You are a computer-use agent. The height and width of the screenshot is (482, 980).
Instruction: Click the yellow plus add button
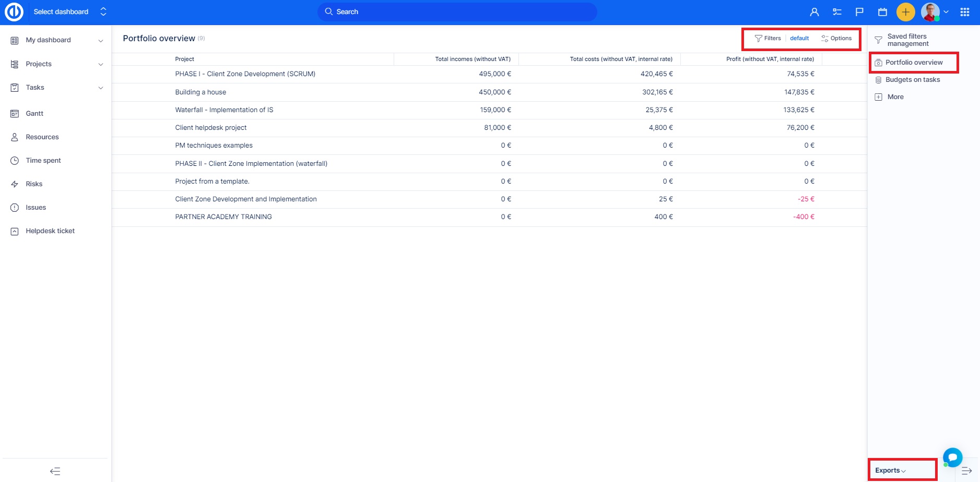click(x=905, y=12)
